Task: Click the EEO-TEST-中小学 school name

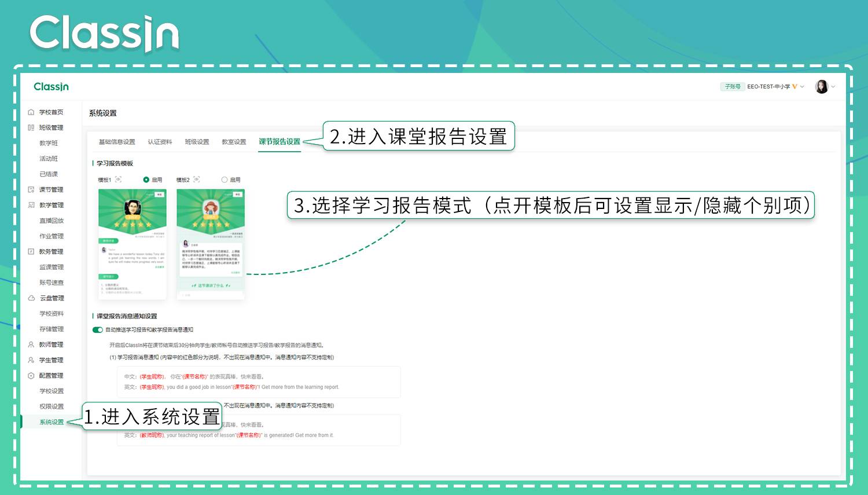Action: click(768, 87)
